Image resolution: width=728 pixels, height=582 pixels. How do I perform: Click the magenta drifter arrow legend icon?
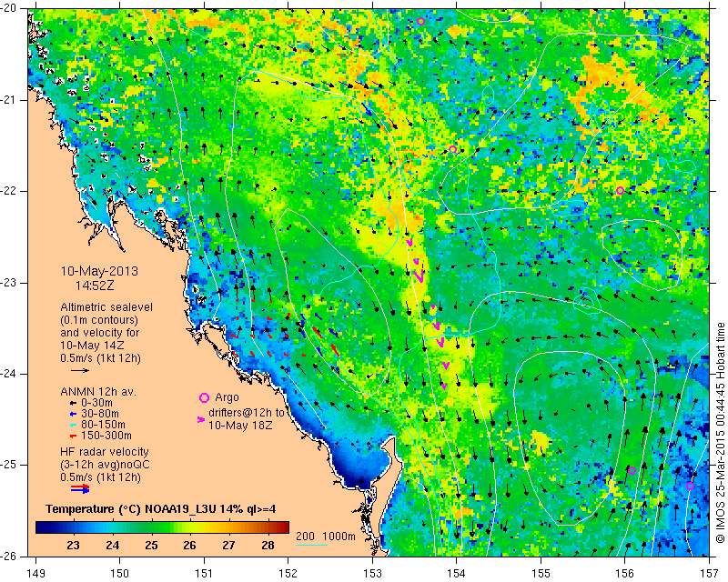201,419
